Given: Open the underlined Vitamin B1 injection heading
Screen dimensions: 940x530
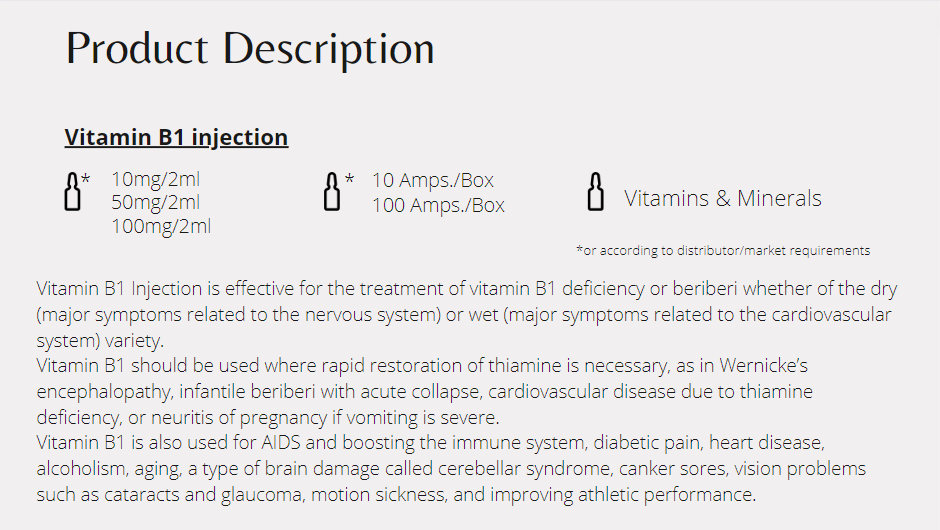Looking at the screenshot, I should pos(176,137).
